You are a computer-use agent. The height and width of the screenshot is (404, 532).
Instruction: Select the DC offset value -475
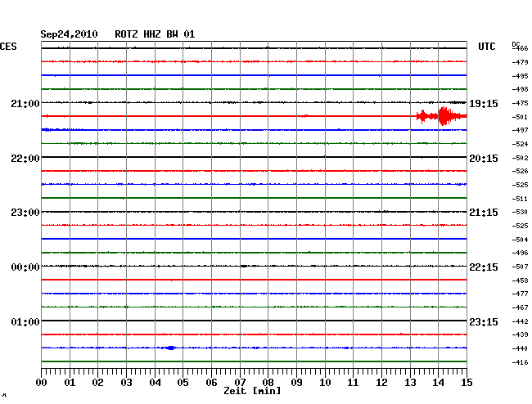[x=520, y=103]
